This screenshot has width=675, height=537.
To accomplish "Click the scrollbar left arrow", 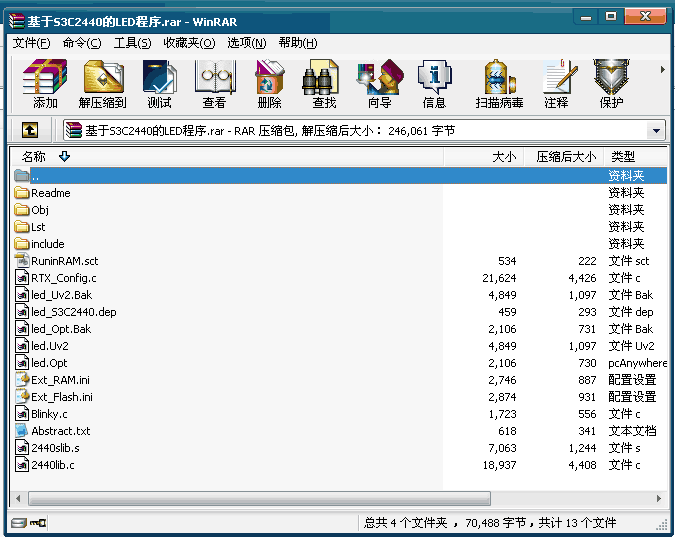I will [18, 499].
